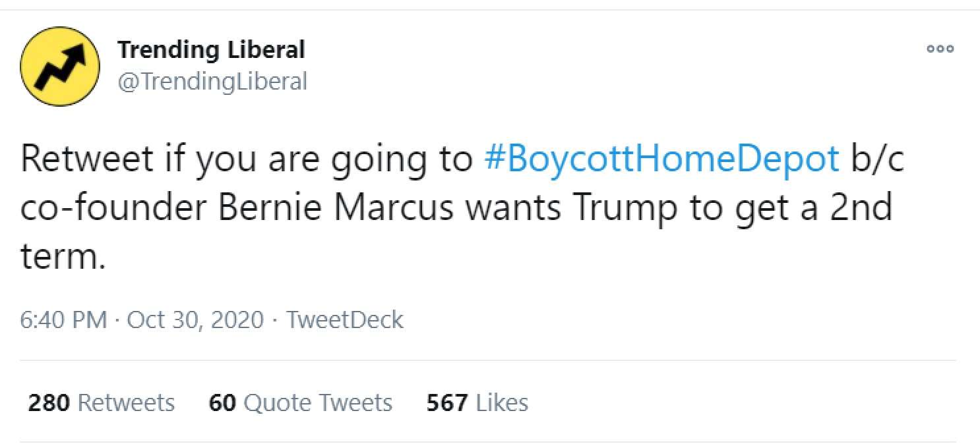The image size is (980, 444).
Task: Click the 6:40 PM timestamp
Action: click(x=63, y=320)
